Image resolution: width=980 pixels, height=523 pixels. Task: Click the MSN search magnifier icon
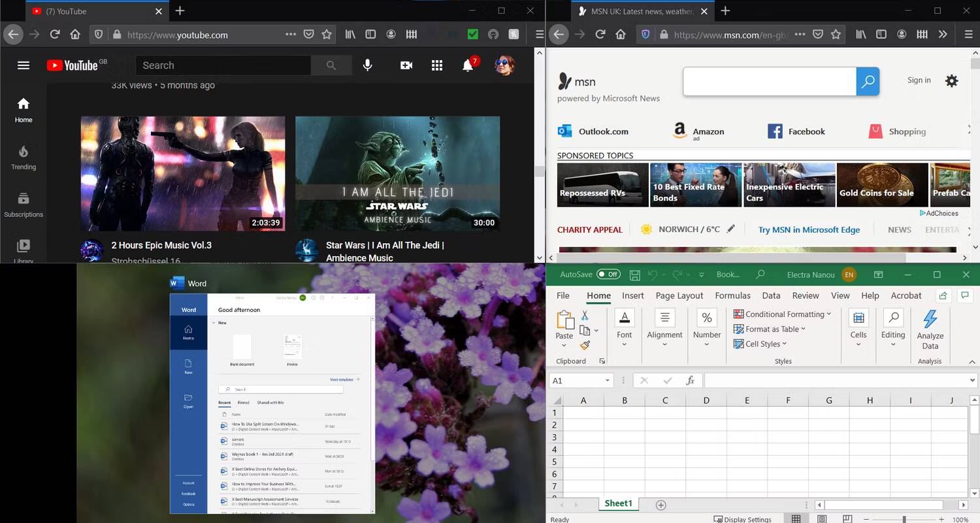click(868, 81)
